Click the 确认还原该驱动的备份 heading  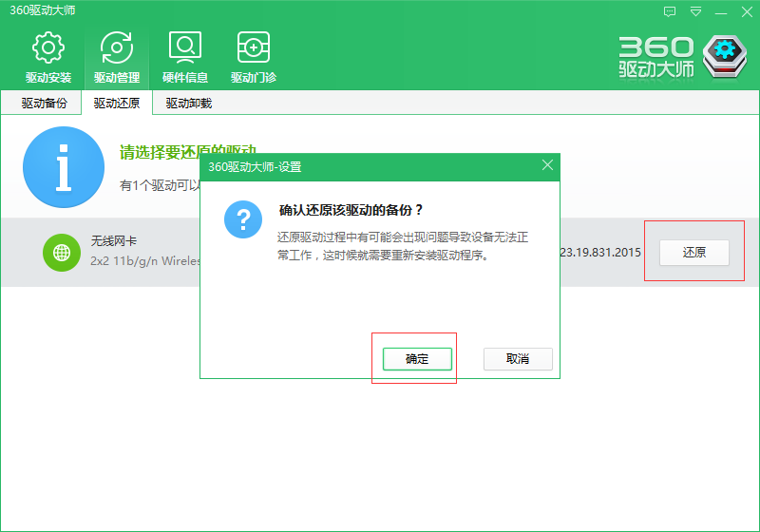(351, 210)
